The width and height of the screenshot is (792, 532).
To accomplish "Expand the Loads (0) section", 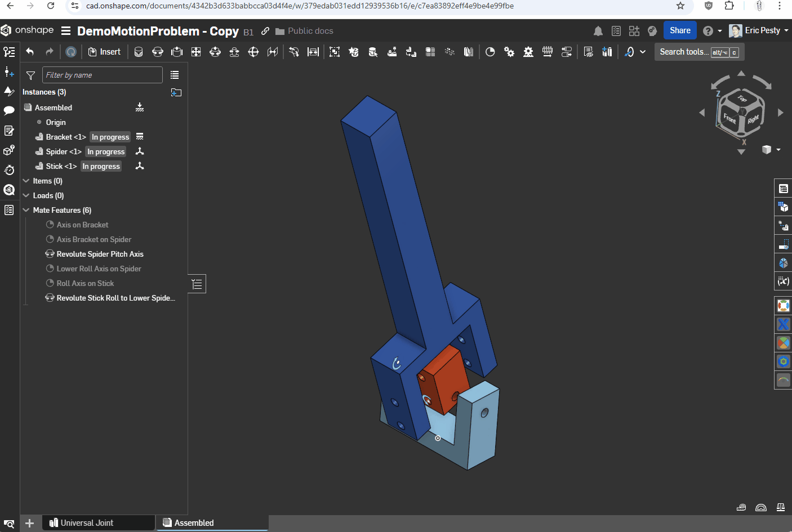I will point(26,195).
